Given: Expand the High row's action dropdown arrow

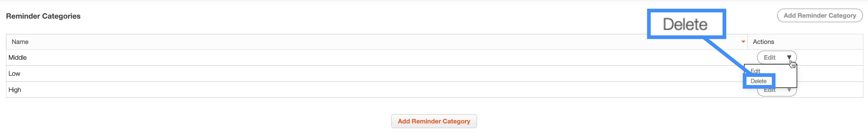Looking at the screenshot, I should point(789,90).
